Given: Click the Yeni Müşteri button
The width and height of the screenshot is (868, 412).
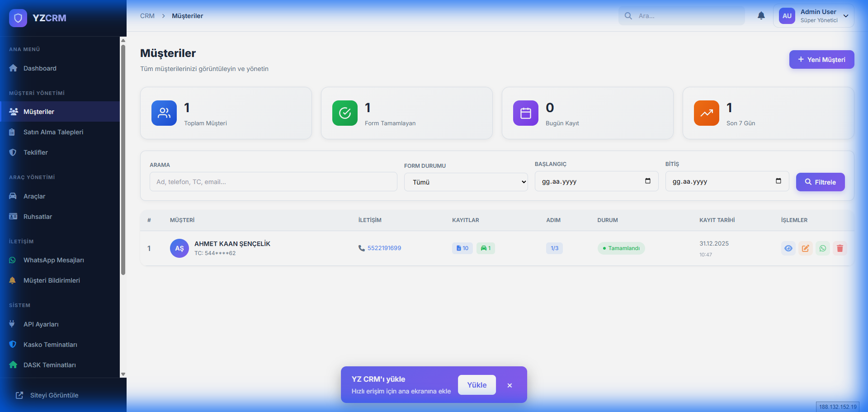Looking at the screenshot, I should [x=821, y=60].
